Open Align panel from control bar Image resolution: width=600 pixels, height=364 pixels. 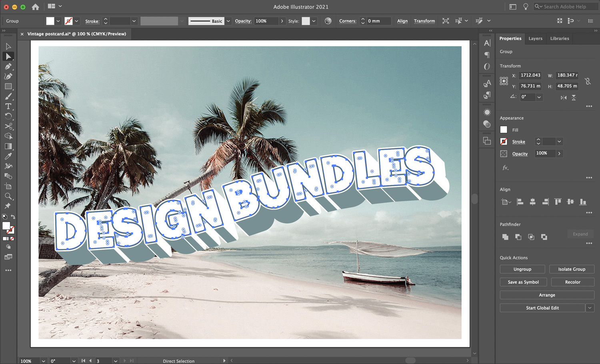[402, 21]
